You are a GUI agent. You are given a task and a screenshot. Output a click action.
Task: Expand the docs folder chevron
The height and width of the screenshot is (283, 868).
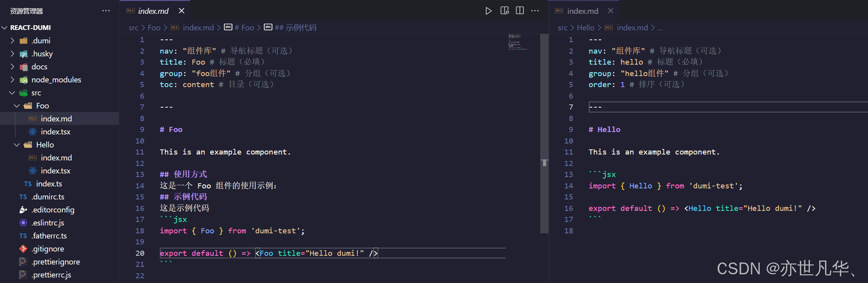point(12,67)
